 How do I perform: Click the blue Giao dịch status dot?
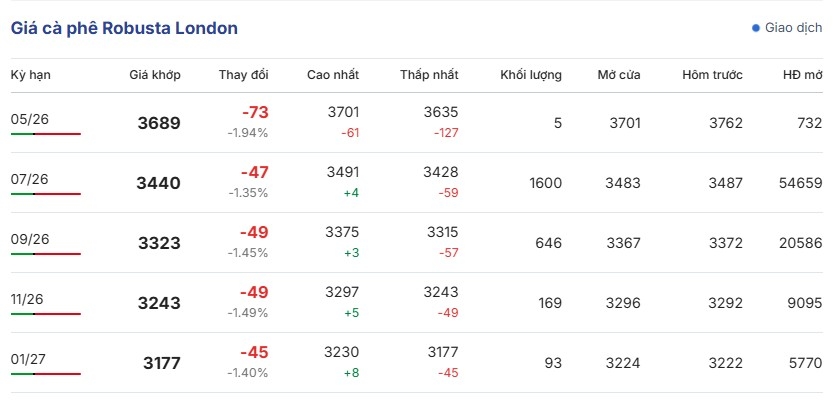pos(756,28)
